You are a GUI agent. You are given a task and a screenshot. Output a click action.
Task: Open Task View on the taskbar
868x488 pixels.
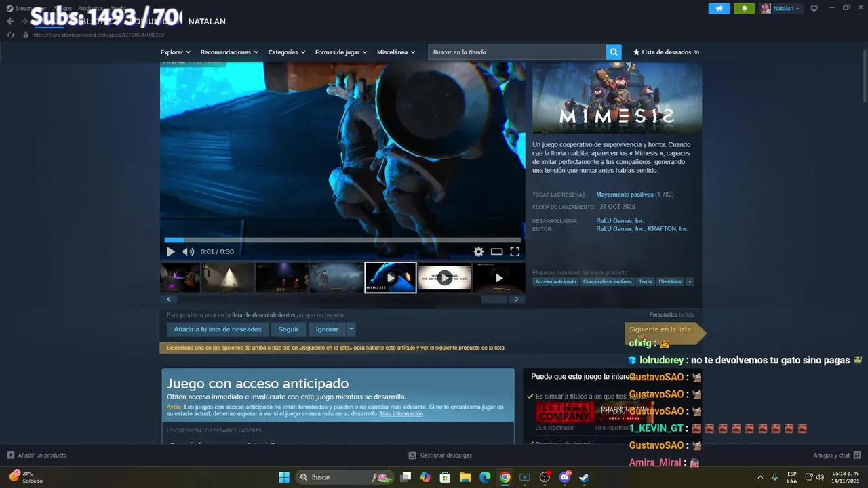(406, 477)
